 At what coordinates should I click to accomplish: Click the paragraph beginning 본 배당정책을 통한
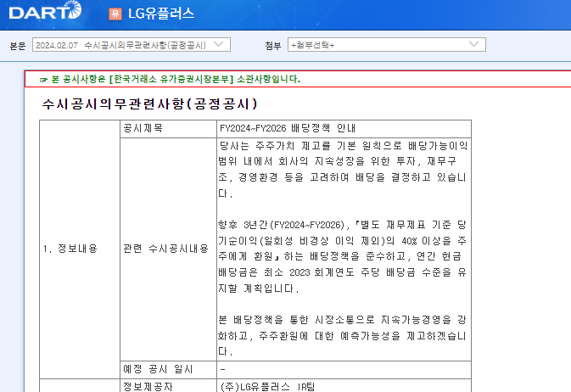(x=342, y=335)
